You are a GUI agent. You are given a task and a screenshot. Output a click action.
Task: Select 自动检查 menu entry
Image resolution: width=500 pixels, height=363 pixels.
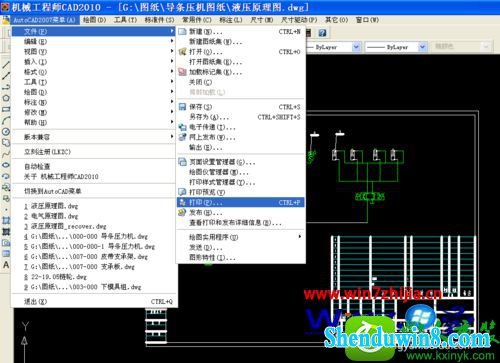pos(94,166)
